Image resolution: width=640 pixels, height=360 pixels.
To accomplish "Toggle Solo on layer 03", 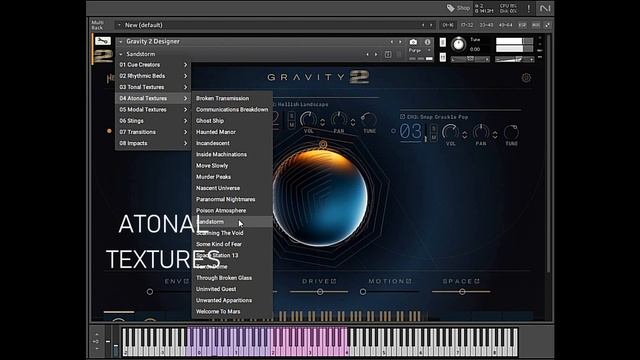I will (434, 129).
